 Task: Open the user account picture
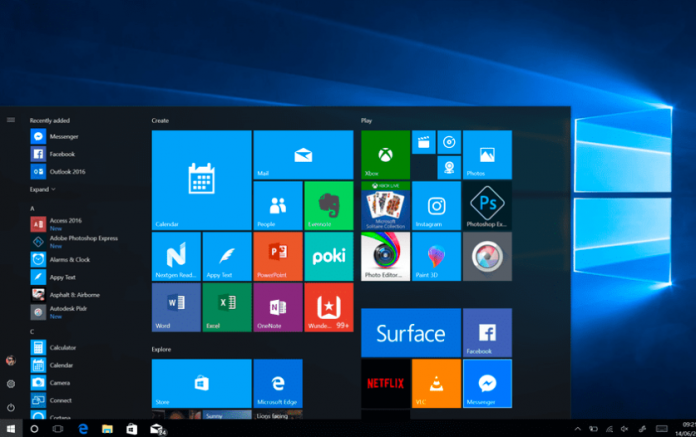tap(11, 360)
